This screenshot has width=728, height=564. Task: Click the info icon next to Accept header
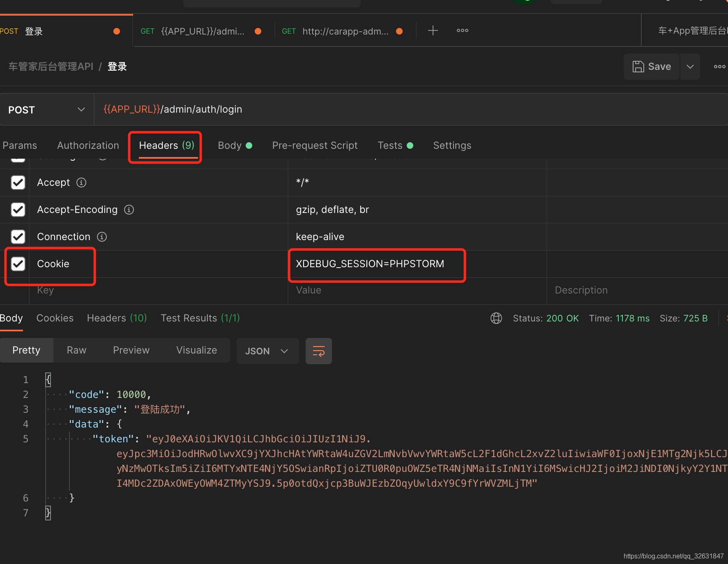tap(81, 183)
